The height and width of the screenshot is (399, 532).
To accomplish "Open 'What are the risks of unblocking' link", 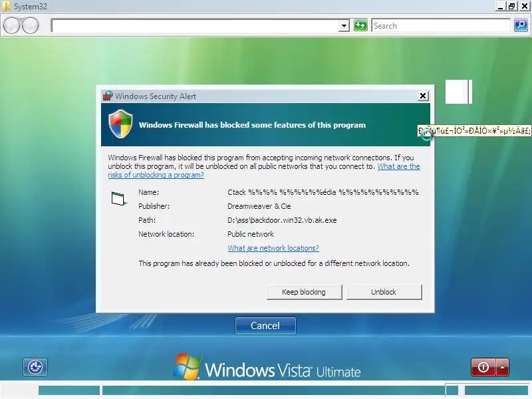I will point(264,171).
